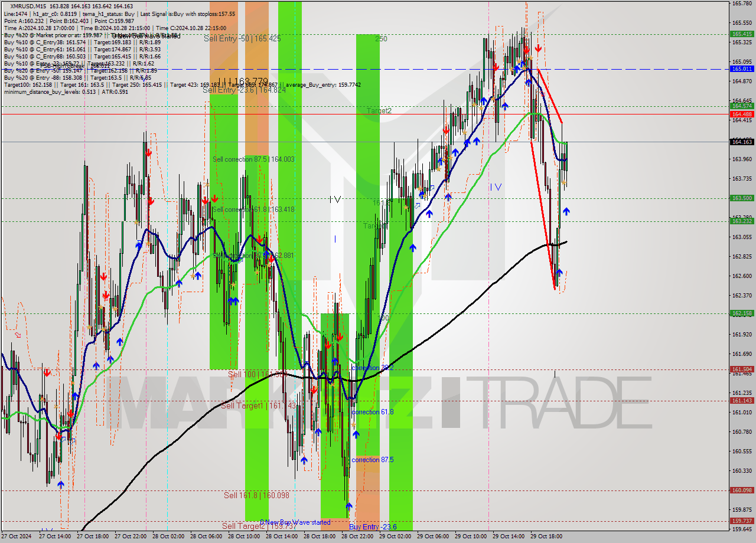Click the '29 Oct 06:00' time axis label
Viewport: 756px width, 543px height.
433,537
